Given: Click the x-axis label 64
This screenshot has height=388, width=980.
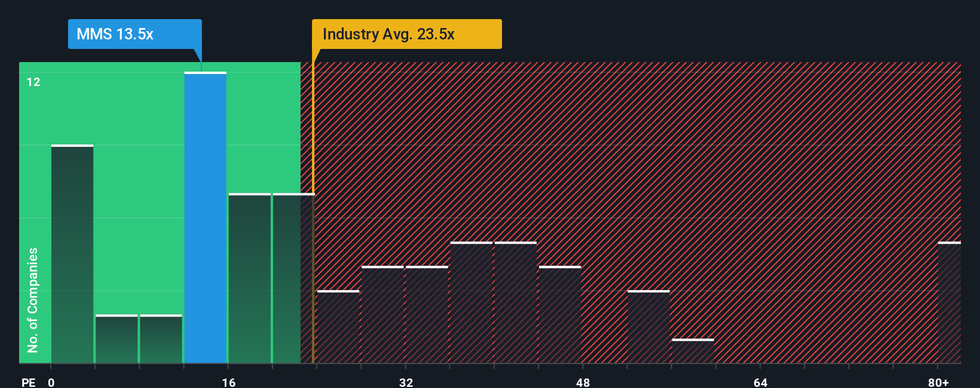Looking at the screenshot, I should pos(760,382).
